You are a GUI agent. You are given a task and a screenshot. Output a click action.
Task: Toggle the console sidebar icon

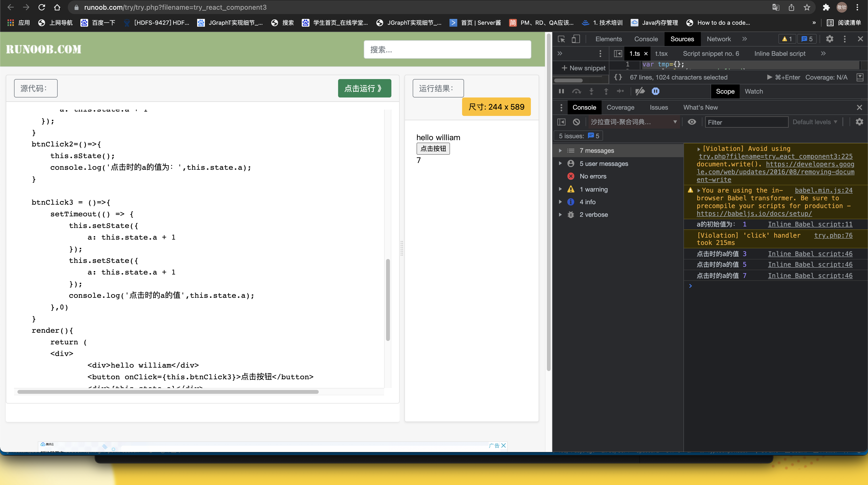coord(561,122)
